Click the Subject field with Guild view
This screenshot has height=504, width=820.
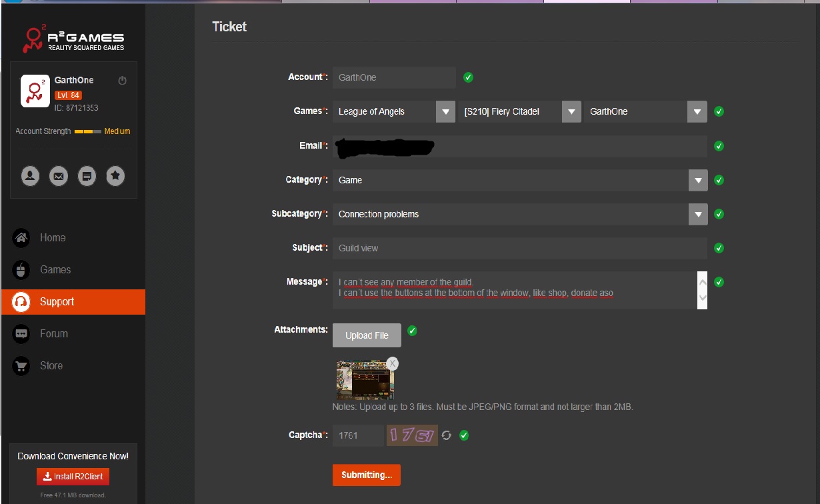point(519,248)
